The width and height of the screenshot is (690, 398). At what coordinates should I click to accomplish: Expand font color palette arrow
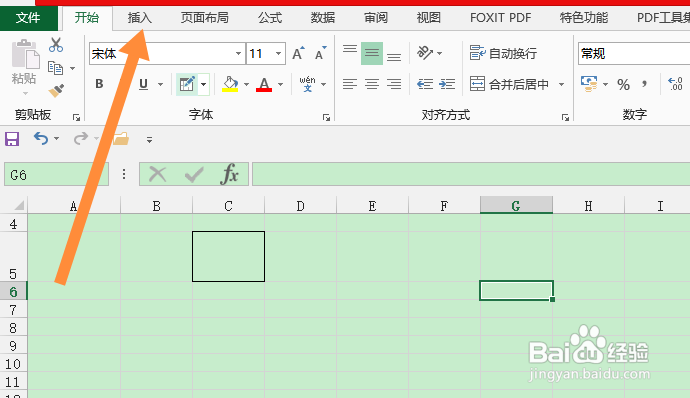click(x=281, y=84)
